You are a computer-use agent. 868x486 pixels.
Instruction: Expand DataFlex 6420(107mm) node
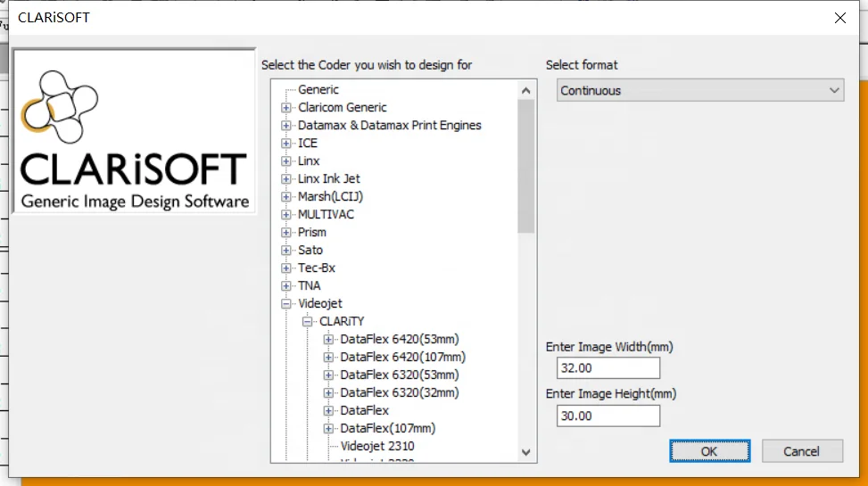(x=328, y=358)
